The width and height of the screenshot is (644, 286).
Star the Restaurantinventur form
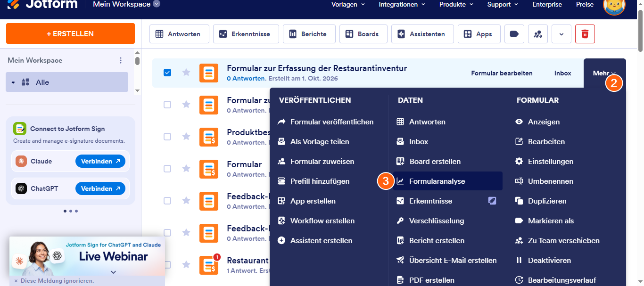pyautogui.click(x=186, y=73)
